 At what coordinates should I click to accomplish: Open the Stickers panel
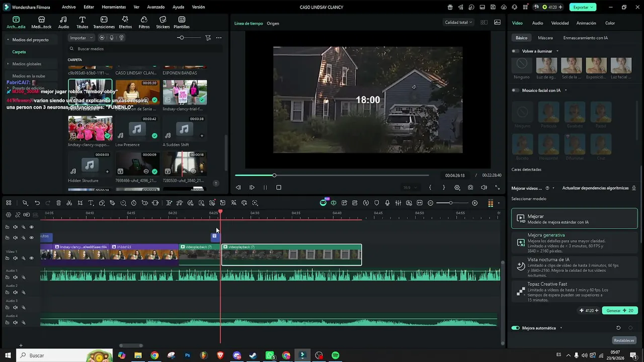point(163,23)
